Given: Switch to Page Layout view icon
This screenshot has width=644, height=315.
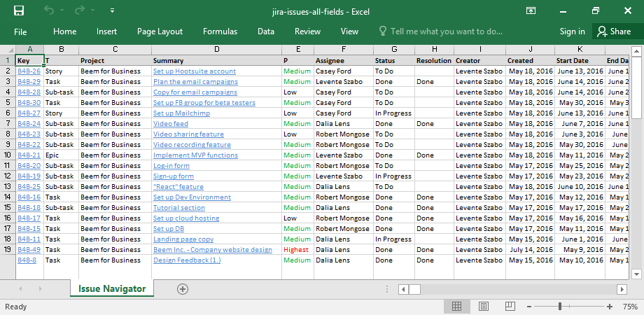Looking at the screenshot, I should click(484, 307).
